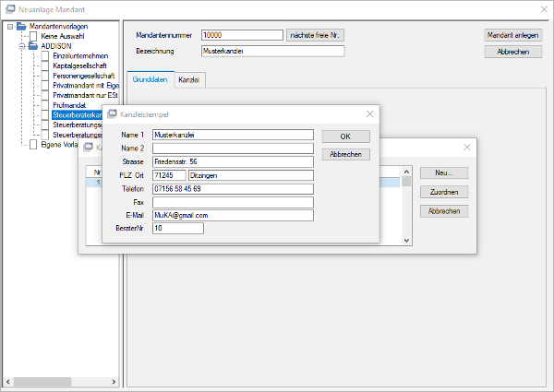Viewport: 554px width, 392px height.
Task: Click the Zuordnen button
Action: [444, 192]
